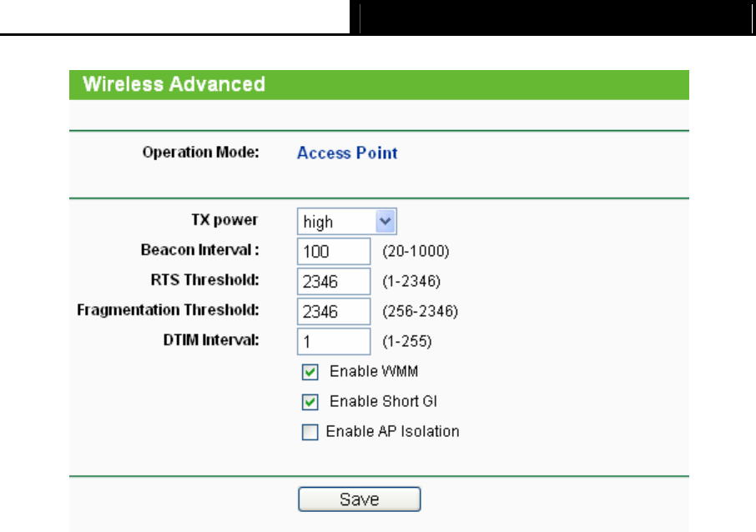Image resolution: width=756 pixels, height=532 pixels.
Task: Click the Enable Short GI label text
Action: point(383,401)
